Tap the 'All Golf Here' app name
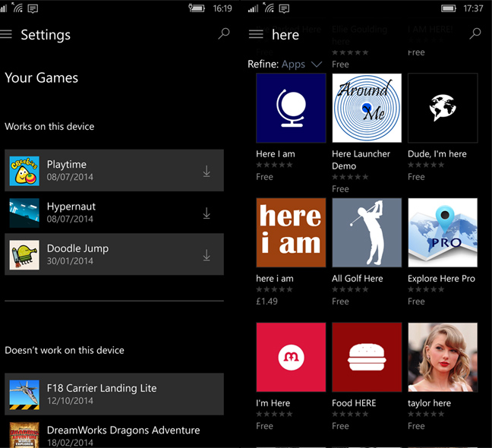This screenshot has height=448, width=492. click(358, 279)
